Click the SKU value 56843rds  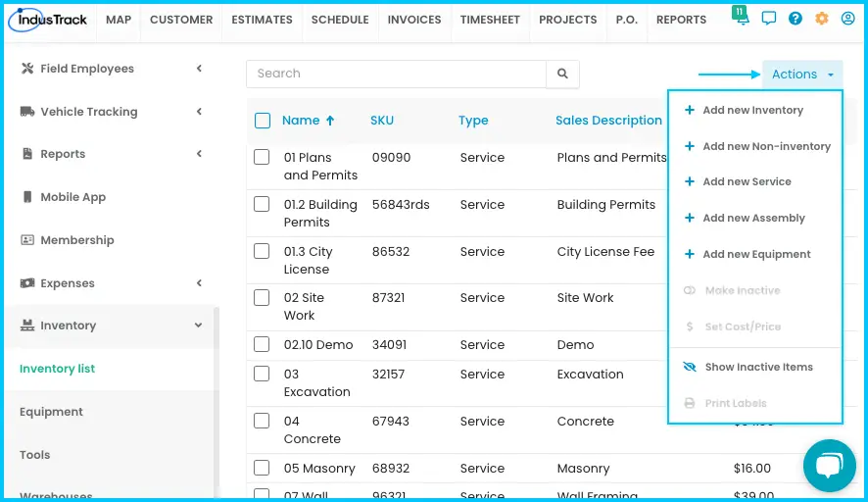pyautogui.click(x=401, y=205)
